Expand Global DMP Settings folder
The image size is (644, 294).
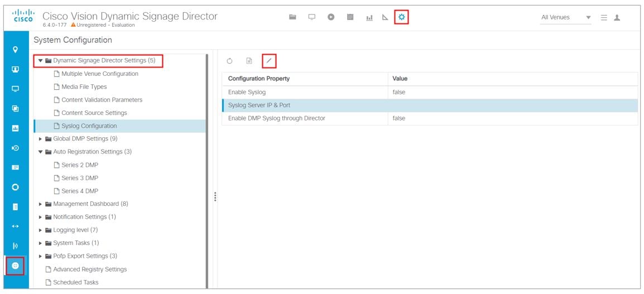[40, 139]
